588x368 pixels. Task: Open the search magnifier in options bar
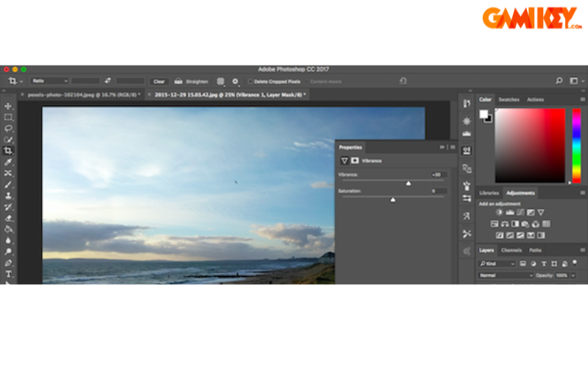coord(559,81)
